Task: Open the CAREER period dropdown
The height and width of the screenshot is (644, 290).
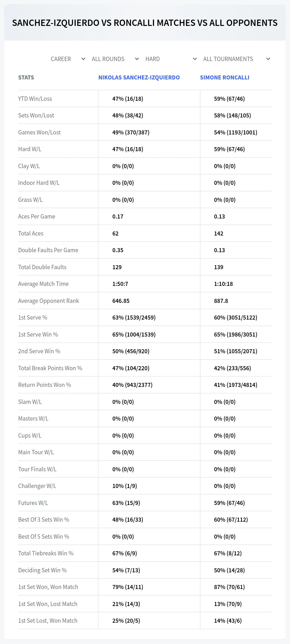Action: pos(68,59)
